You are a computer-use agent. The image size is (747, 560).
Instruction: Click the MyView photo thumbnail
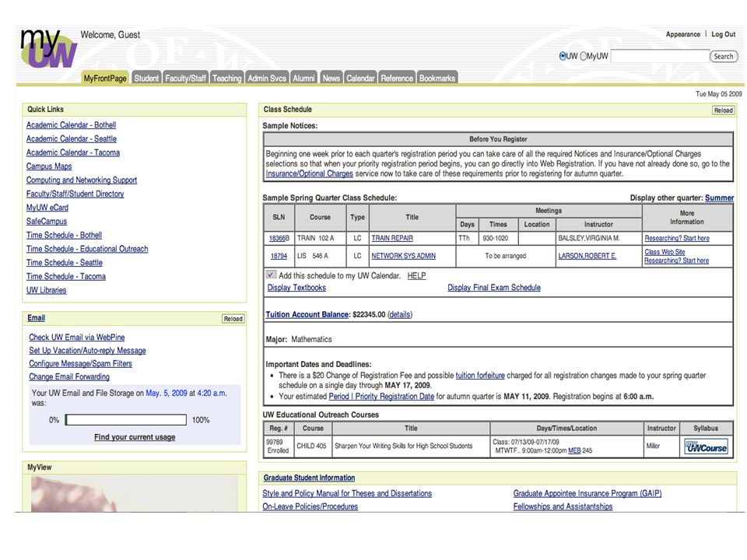[135, 493]
